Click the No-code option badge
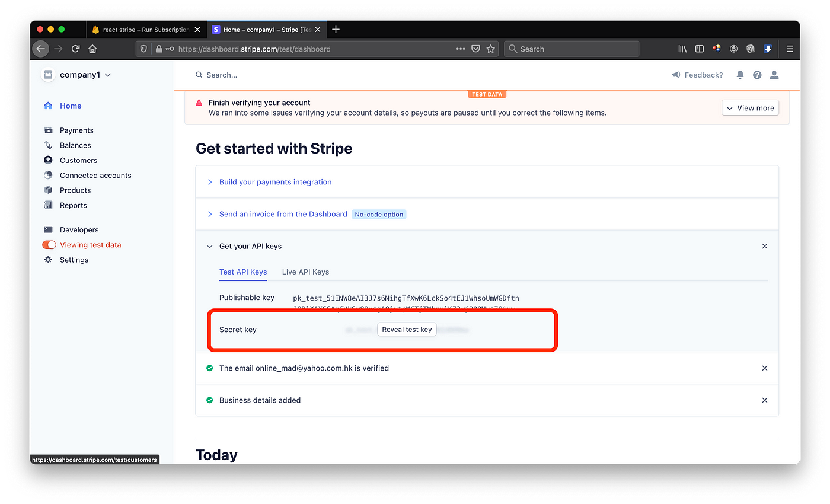The width and height of the screenshot is (830, 504). point(379,215)
